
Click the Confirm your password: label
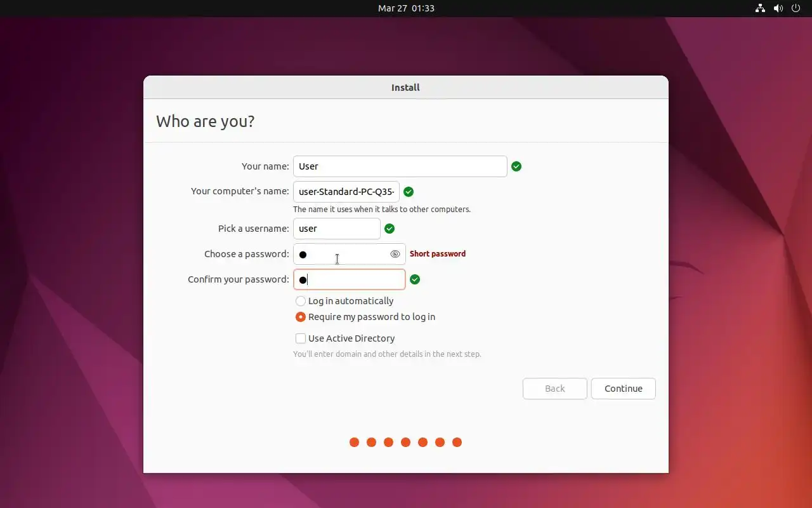(x=239, y=279)
